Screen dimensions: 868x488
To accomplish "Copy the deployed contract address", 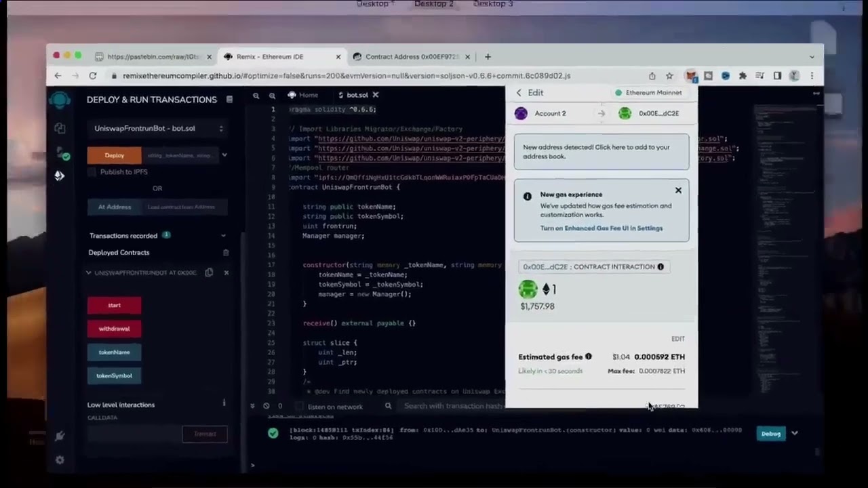I will pos(210,272).
